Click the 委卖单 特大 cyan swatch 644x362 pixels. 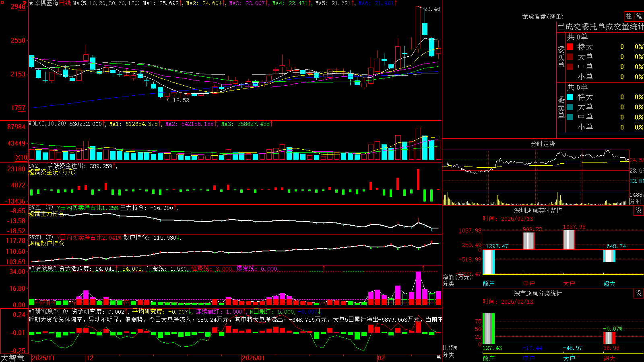[x=570, y=97]
